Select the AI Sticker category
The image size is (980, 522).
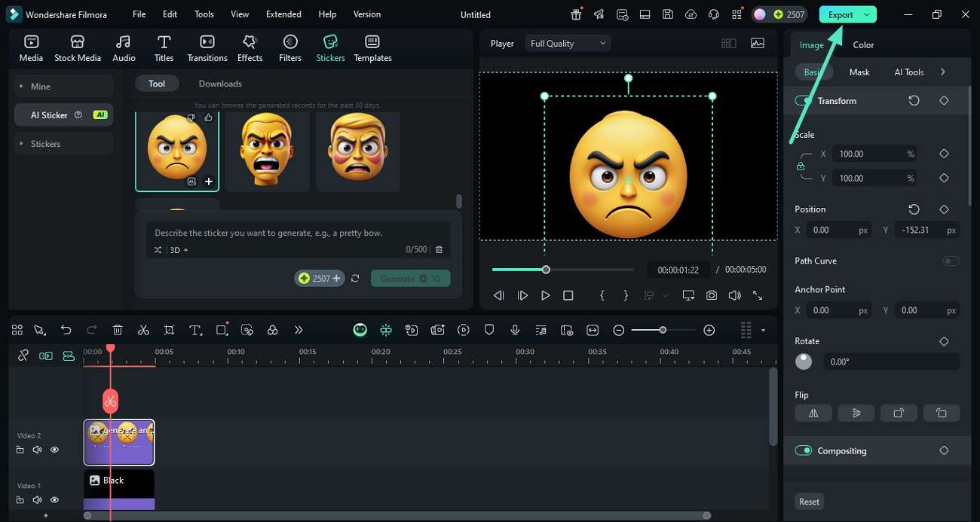(x=64, y=115)
